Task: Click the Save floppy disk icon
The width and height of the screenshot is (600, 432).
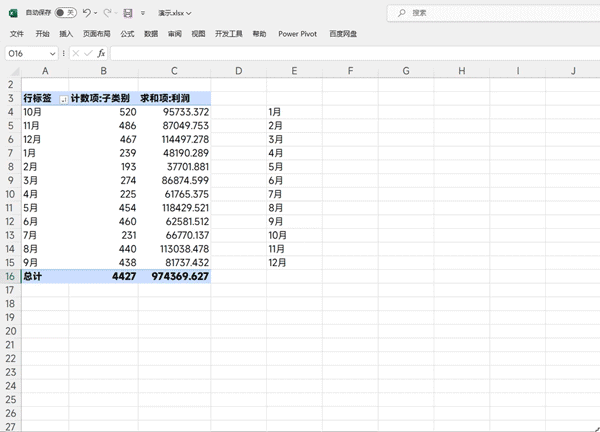Action: tap(128, 13)
